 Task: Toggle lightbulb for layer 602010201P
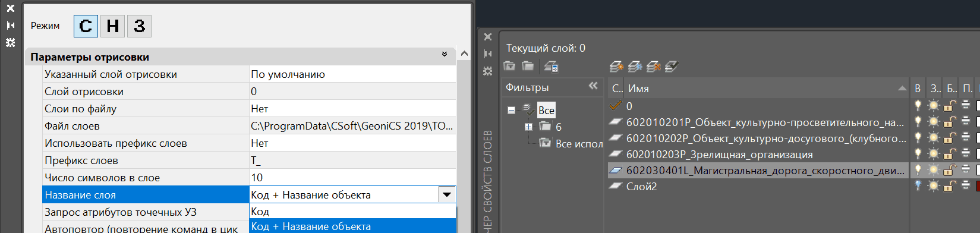tap(918, 121)
